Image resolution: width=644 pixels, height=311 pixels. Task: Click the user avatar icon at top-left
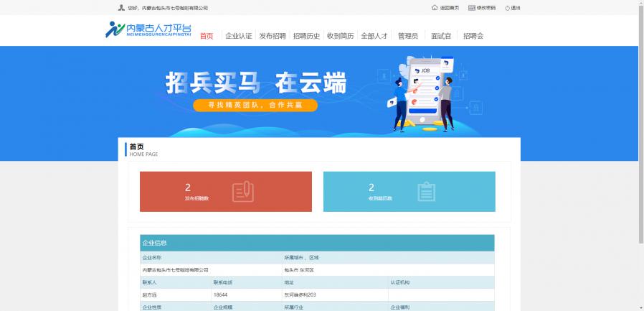pyautogui.click(x=120, y=8)
